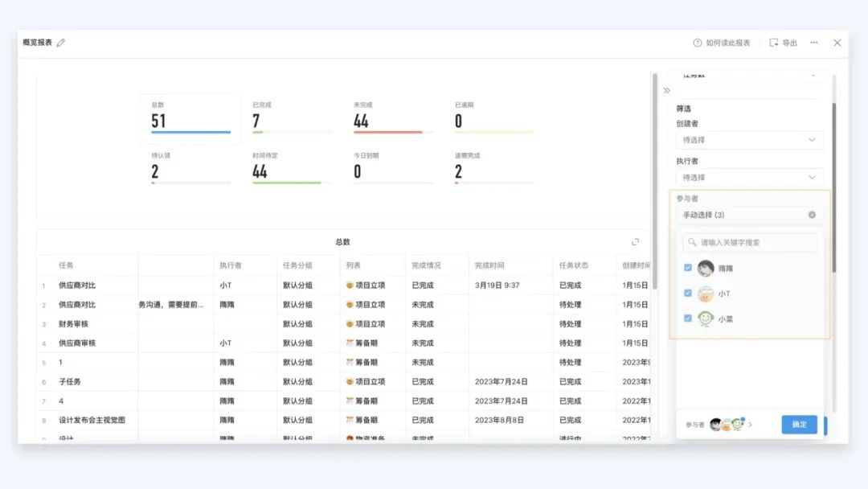Uncheck the 隋隋 participant checkbox

687,269
